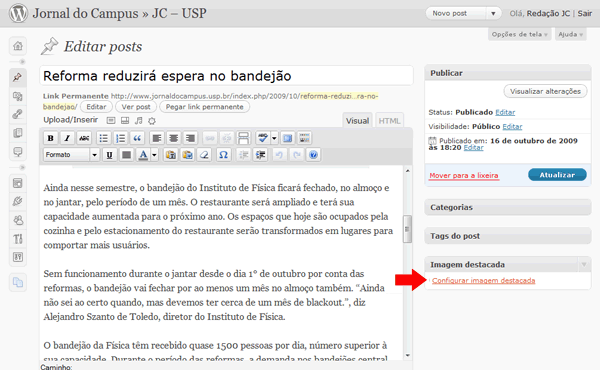Screen dimensions: 600x370
Task: Add video via Upload/Inserir icon
Action: 125,121
